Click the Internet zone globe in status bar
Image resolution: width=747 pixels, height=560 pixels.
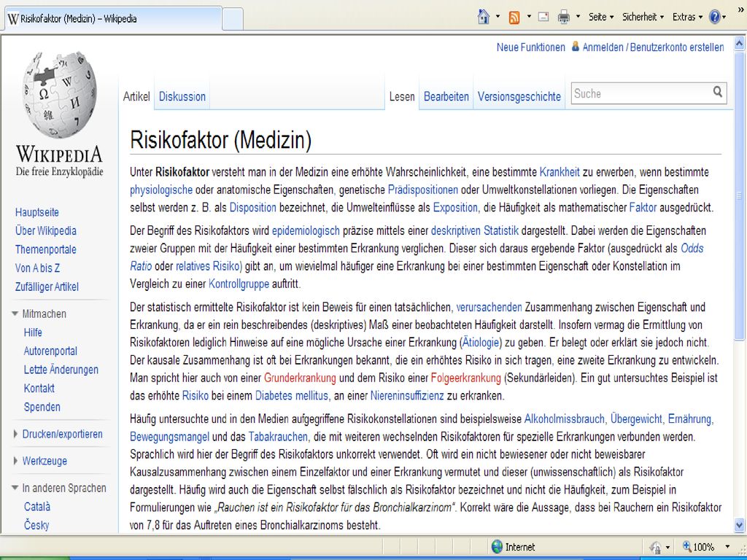click(x=497, y=546)
